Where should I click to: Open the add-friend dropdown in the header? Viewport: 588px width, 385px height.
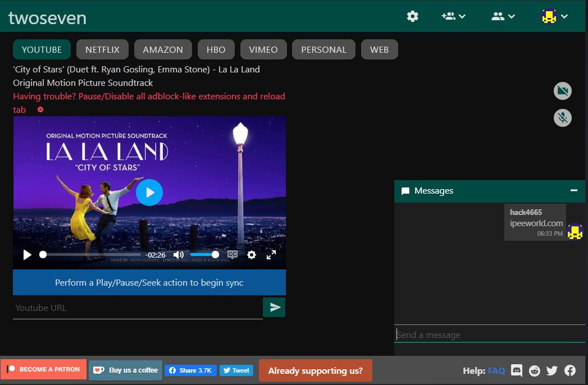[x=454, y=16]
